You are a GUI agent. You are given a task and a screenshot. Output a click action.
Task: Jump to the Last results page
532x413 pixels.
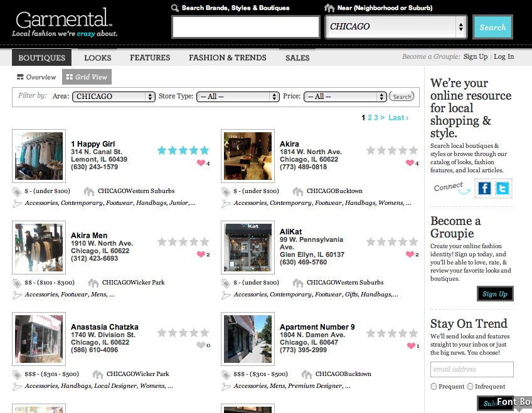pyautogui.click(x=398, y=118)
